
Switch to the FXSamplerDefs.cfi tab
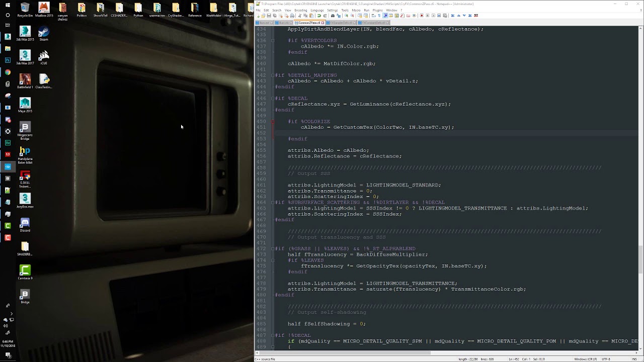342,23
